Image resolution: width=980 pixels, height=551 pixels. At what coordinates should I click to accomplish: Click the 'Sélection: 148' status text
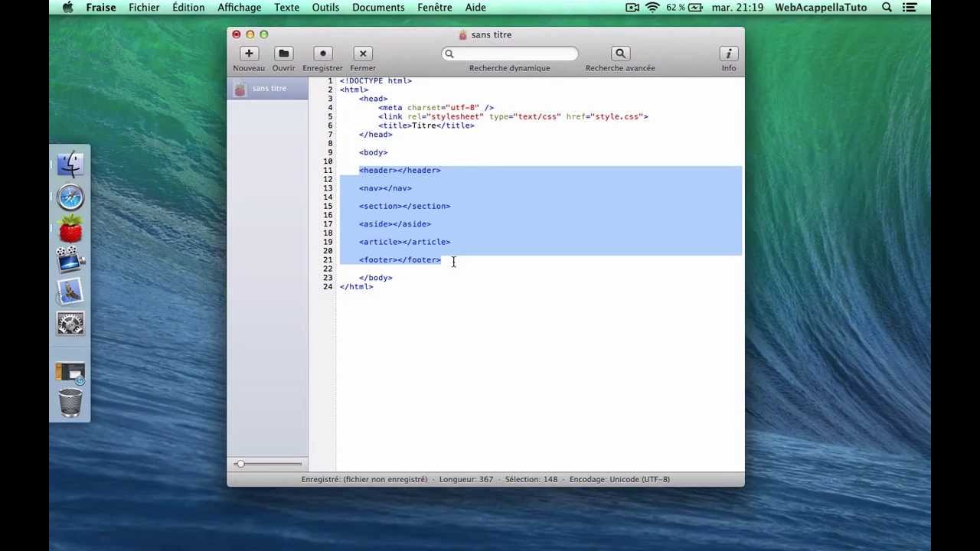pos(531,479)
